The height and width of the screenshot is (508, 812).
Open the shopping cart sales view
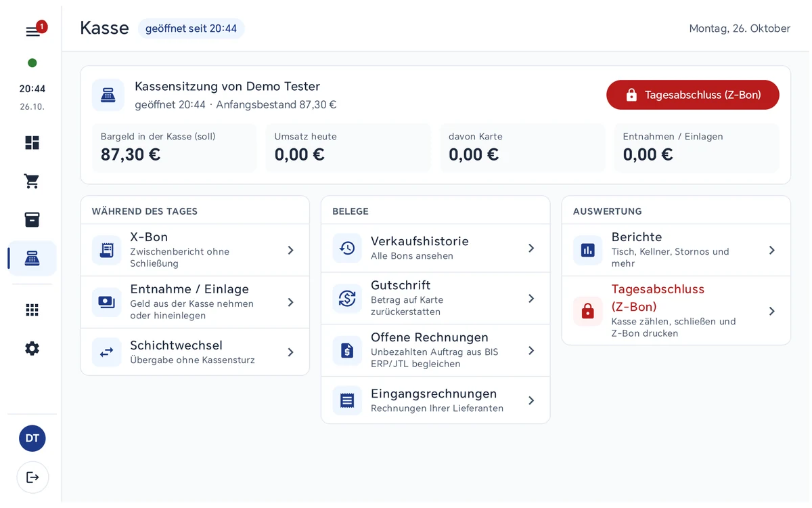click(32, 182)
